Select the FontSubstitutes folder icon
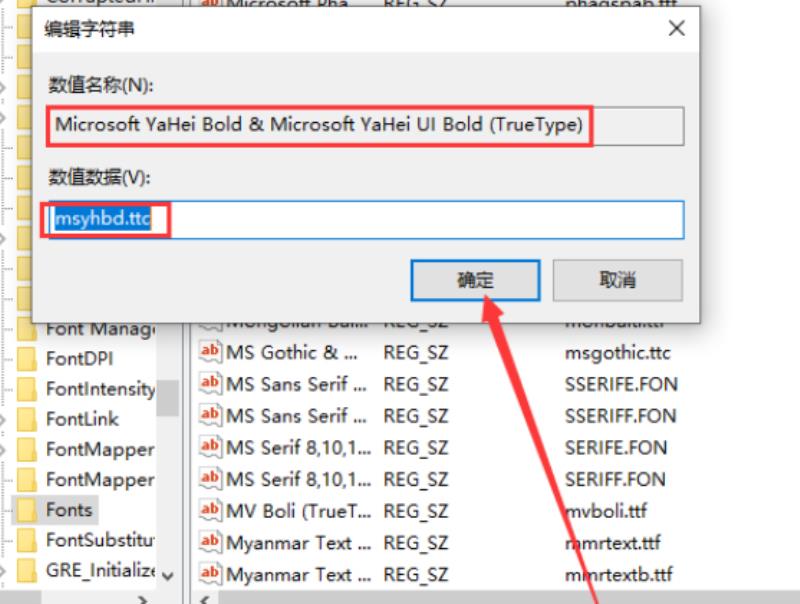Screen dimensions: 800x604 tap(27, 540)
